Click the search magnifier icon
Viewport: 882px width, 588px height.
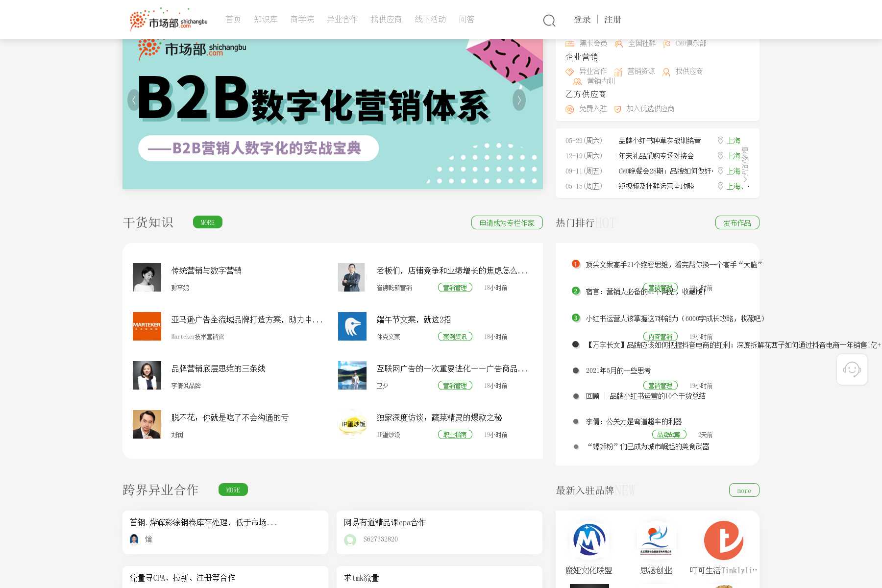click(549, 20)
